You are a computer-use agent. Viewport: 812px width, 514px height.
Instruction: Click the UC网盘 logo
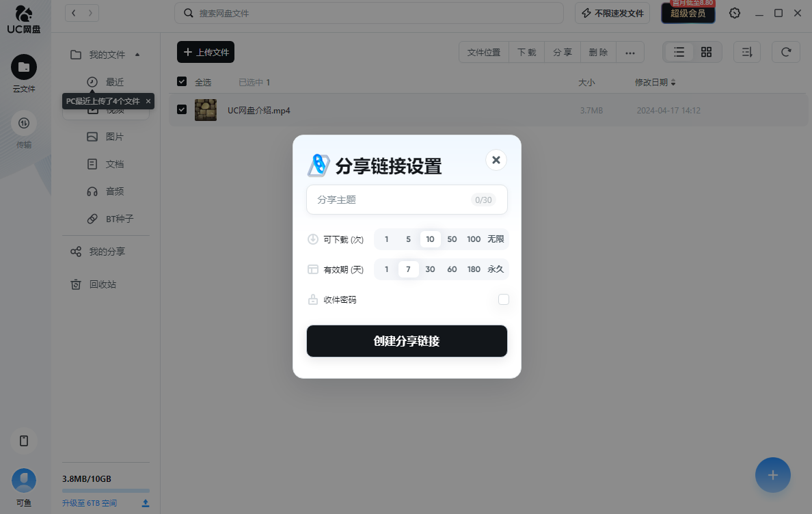(24, 19)
